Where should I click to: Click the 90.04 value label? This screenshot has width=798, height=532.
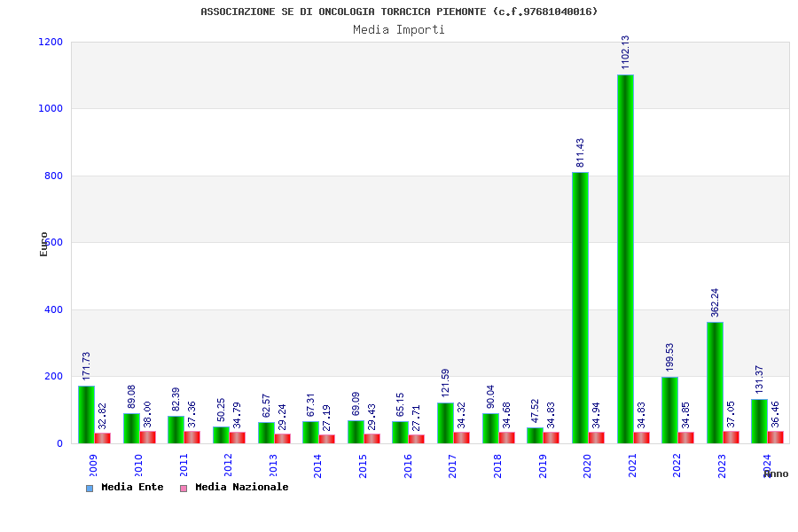pos(490,396)
